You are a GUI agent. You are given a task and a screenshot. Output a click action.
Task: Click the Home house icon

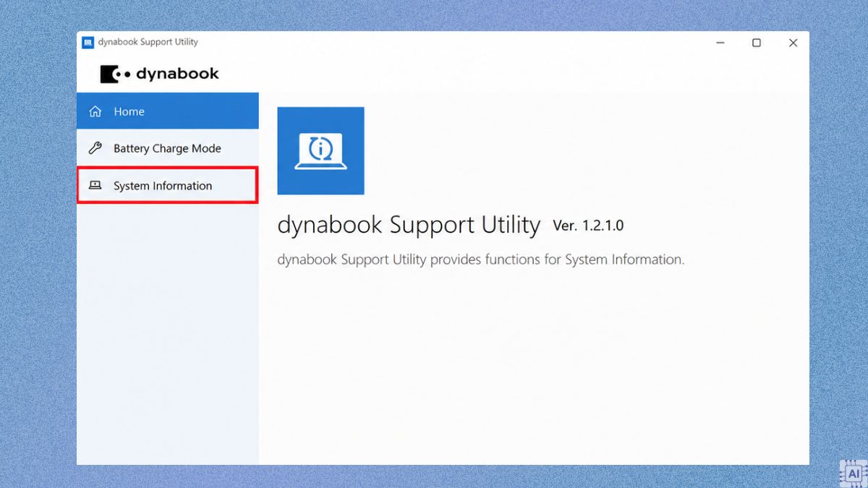tap(95, 111)
